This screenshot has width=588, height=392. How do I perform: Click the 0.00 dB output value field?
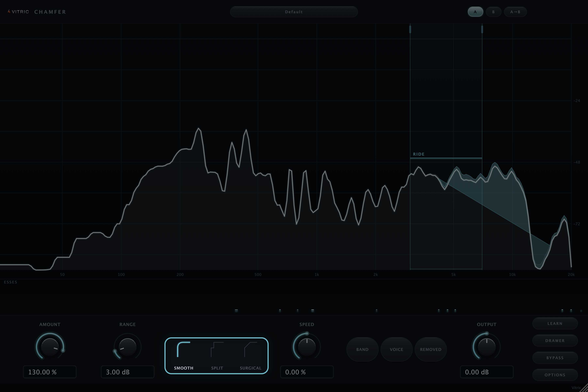point(487,372)
